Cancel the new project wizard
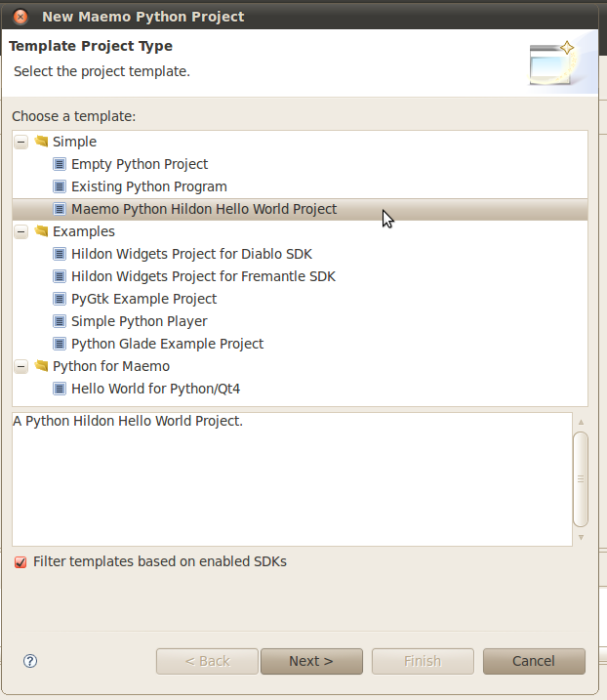607x700 pixels. pos(534,661)
